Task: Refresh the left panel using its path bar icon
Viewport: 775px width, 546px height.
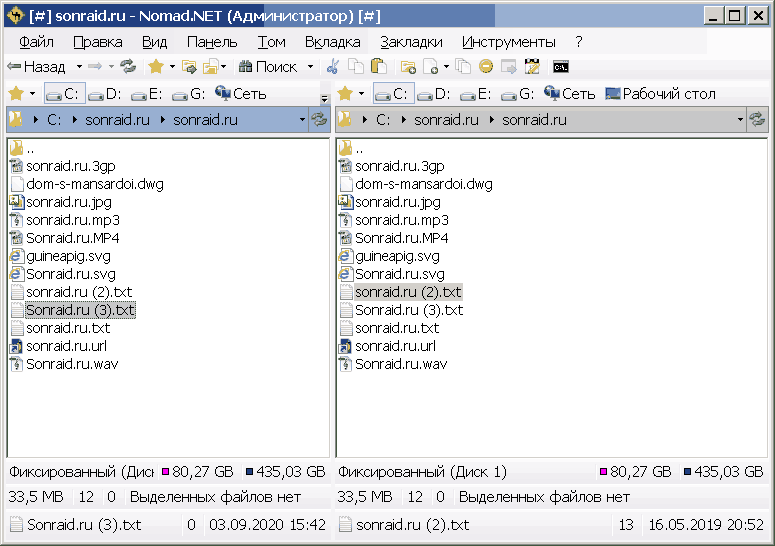Action: click(319, 120)
